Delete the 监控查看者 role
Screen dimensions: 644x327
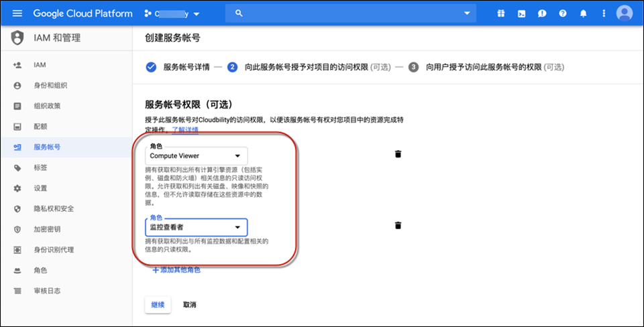(398, 225)
